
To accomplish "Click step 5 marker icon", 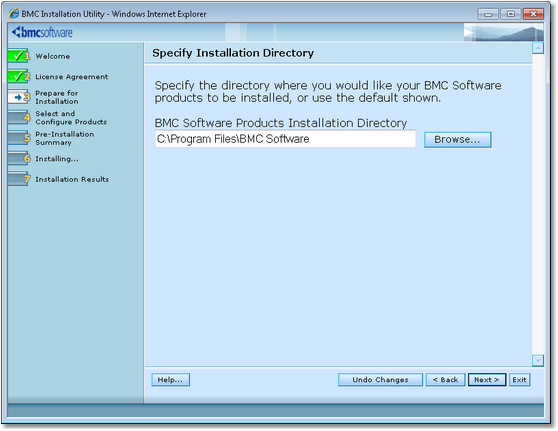I will pos(19,138).
